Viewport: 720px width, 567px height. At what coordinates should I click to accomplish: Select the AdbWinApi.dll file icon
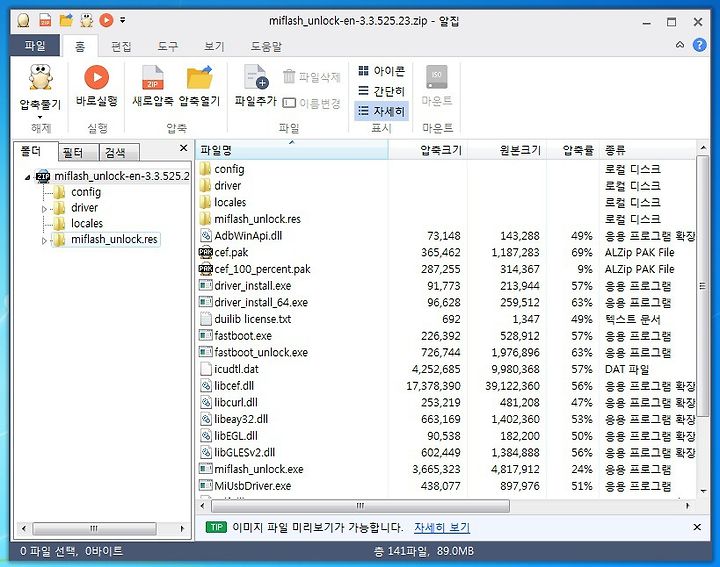(x=206, y=236)
